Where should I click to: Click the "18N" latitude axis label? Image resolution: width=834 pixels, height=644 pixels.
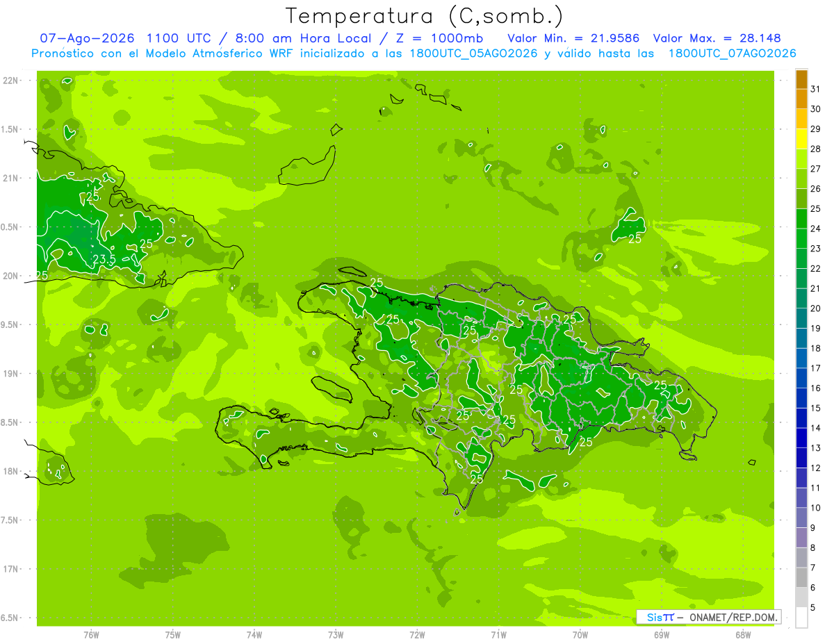[x=10, y=471]
